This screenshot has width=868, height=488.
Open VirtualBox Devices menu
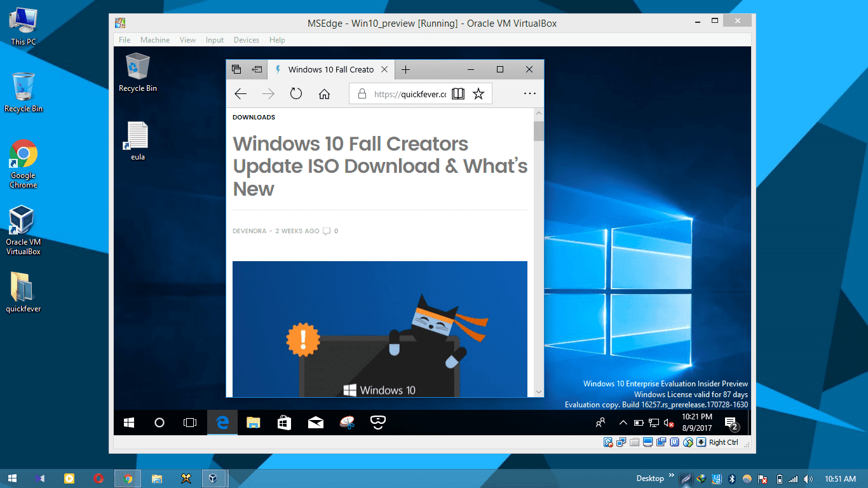pyautogui.click(x=247, y=40)
